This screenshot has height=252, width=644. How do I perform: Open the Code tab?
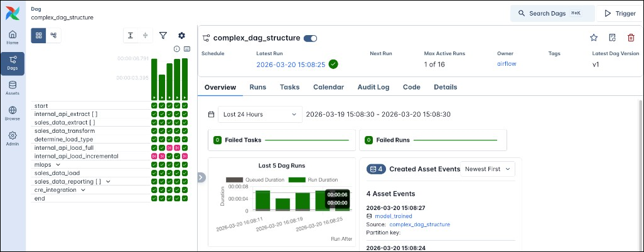point(412,87)
